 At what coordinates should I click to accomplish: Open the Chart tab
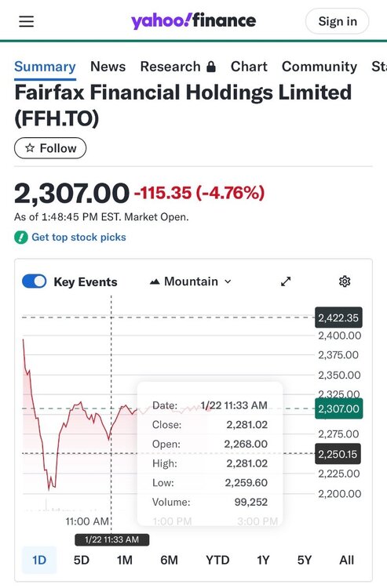pyautogui.click(x=249, y=67)
